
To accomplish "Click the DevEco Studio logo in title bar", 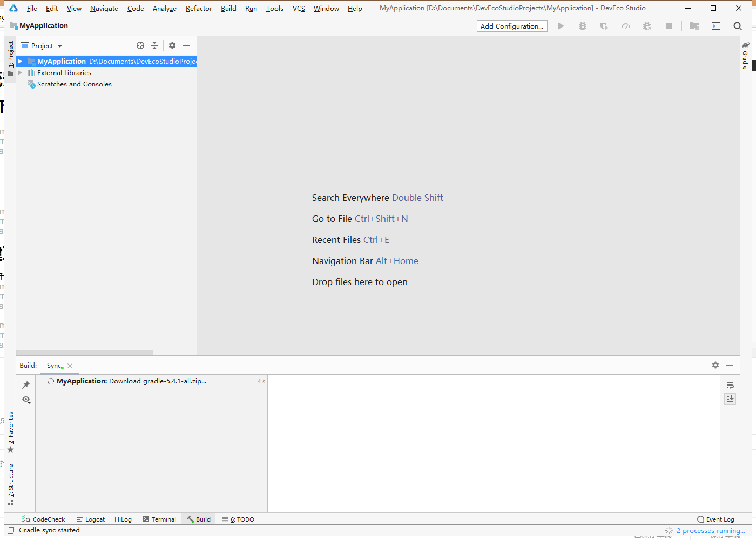I will coord(13,8).
